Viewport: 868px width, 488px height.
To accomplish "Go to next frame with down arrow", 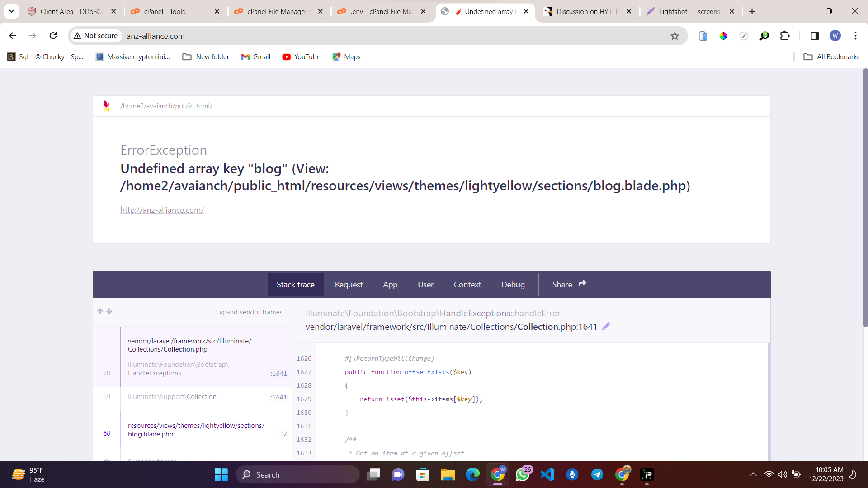I will click(x=109, y=311).
